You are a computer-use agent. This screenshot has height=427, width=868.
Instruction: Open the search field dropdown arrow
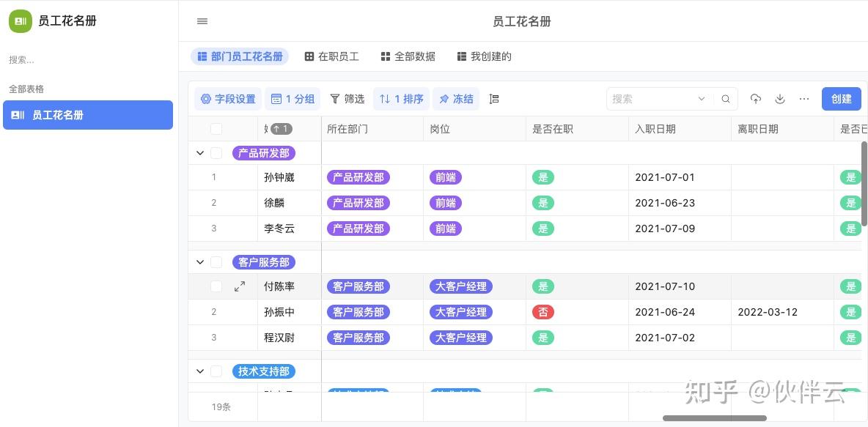pos(702,99)
